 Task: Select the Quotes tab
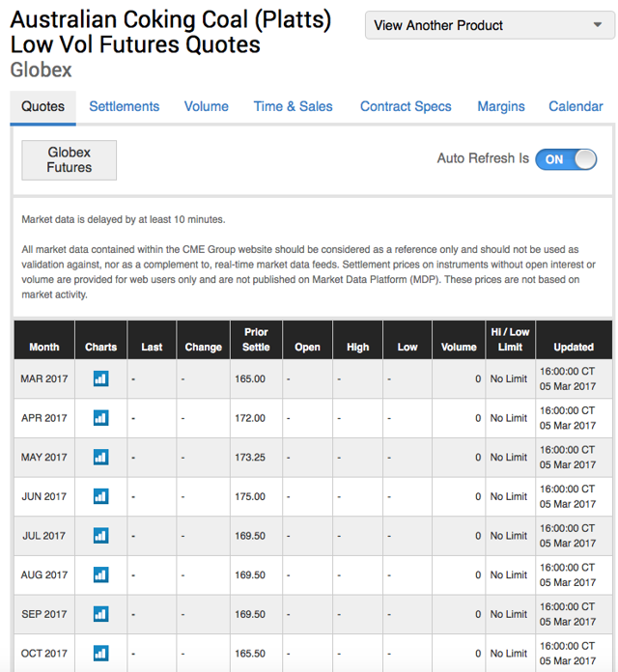pos(42,107)
